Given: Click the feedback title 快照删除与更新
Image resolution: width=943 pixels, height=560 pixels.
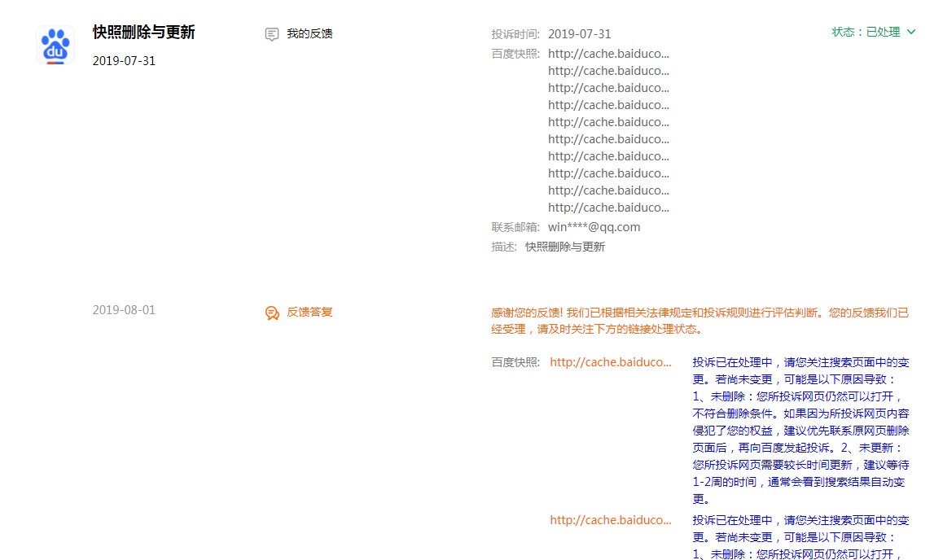Looking at the screenshot, I should pos(143,33).
